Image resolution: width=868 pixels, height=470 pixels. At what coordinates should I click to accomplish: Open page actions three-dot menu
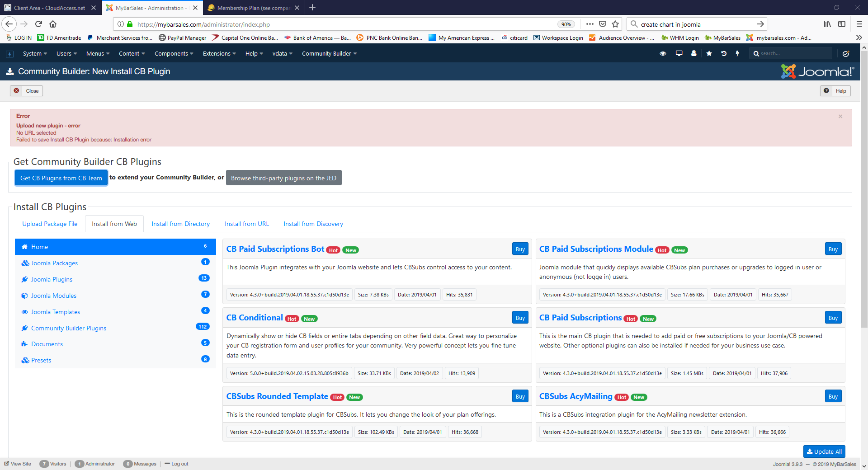pyautogui.click(x=590, y=24)
